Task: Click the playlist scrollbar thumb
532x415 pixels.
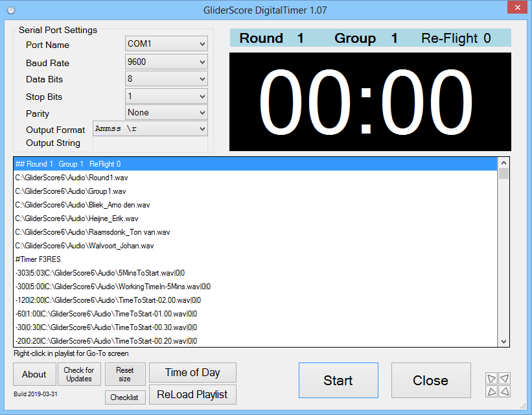Action: pos(503,174)
